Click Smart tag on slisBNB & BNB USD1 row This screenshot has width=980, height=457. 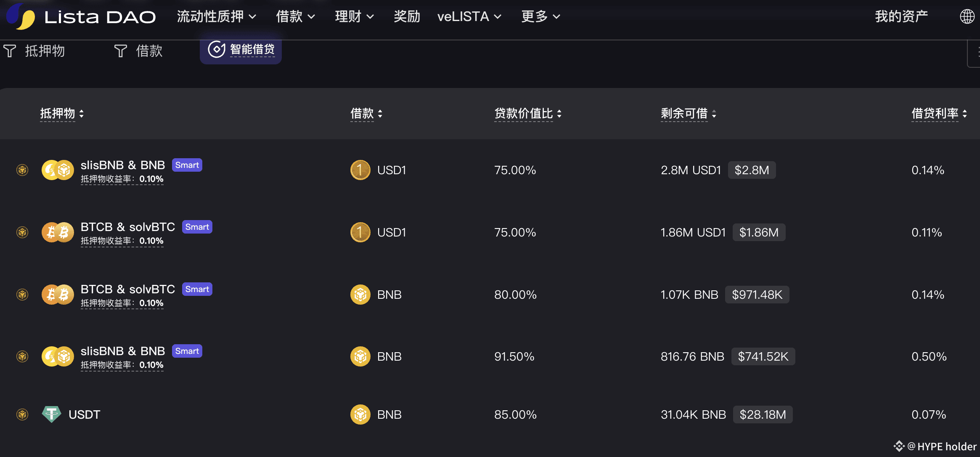tap(187, 165)
